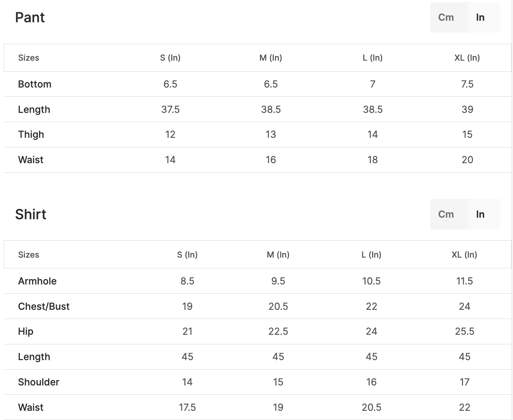Switch Shirt table units to Cm
This screenshot has width=513, height=420.
coord(446,214)
